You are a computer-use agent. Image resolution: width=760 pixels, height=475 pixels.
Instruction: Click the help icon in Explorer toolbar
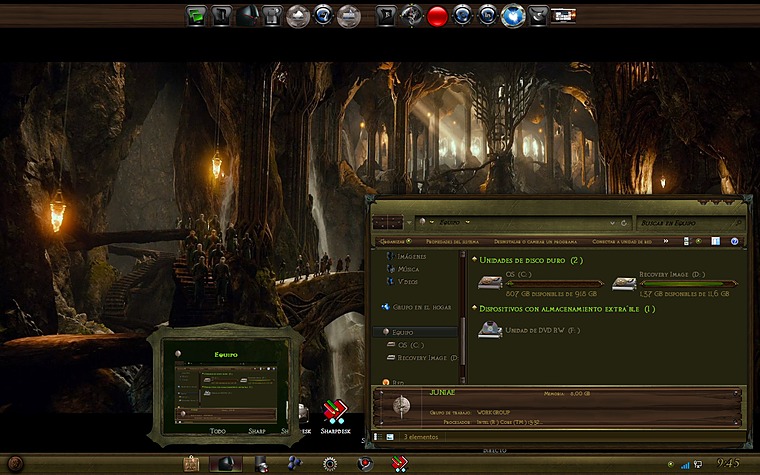(735, 241)
